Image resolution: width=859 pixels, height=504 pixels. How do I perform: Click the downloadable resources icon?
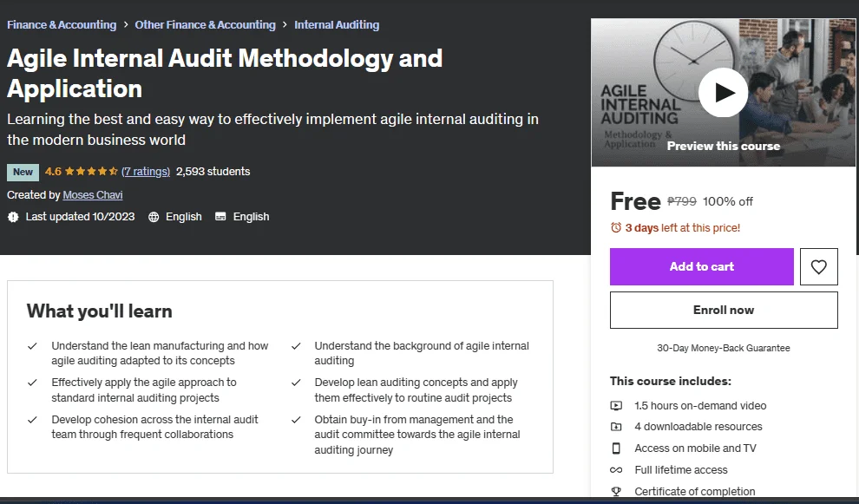point(616,427)
